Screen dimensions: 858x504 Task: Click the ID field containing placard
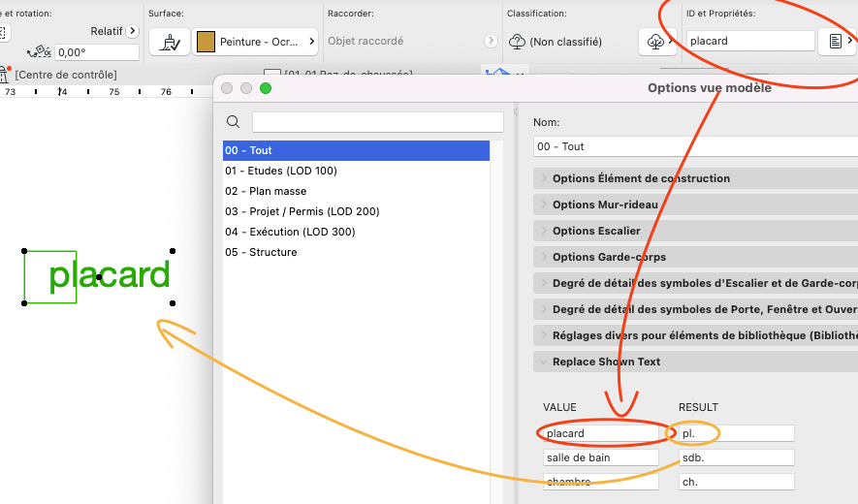click(x=750, y=41)
